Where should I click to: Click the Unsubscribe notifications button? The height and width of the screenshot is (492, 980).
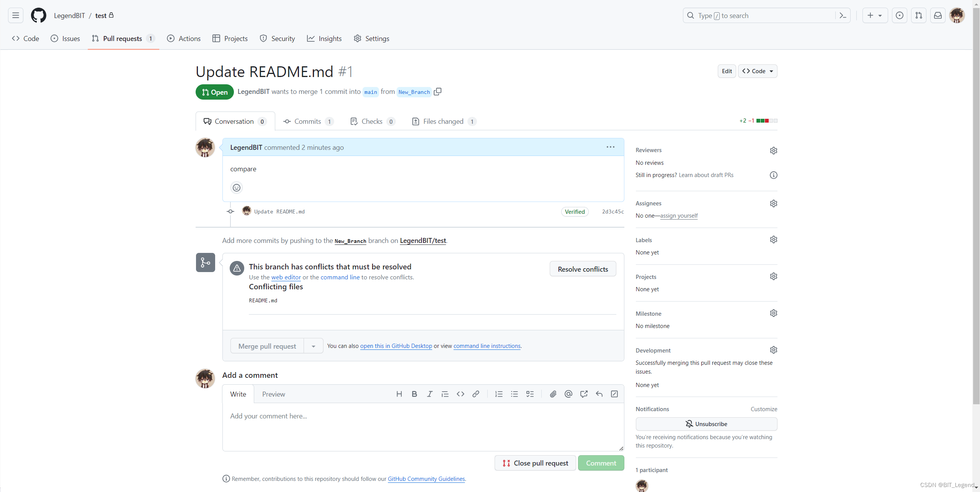(x=706, y=424)
